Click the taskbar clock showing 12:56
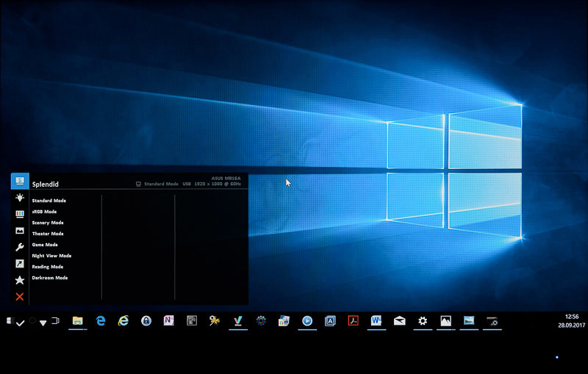 point(572,317)
